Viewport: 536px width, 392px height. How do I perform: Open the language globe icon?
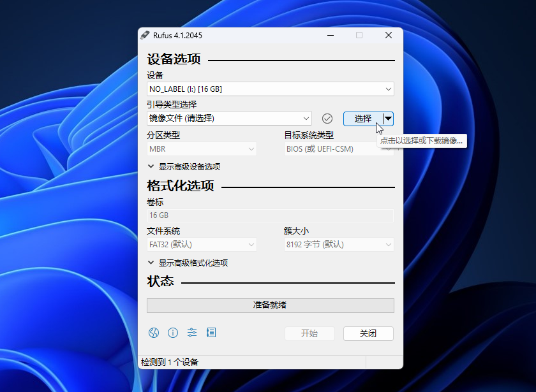[154, 333]
